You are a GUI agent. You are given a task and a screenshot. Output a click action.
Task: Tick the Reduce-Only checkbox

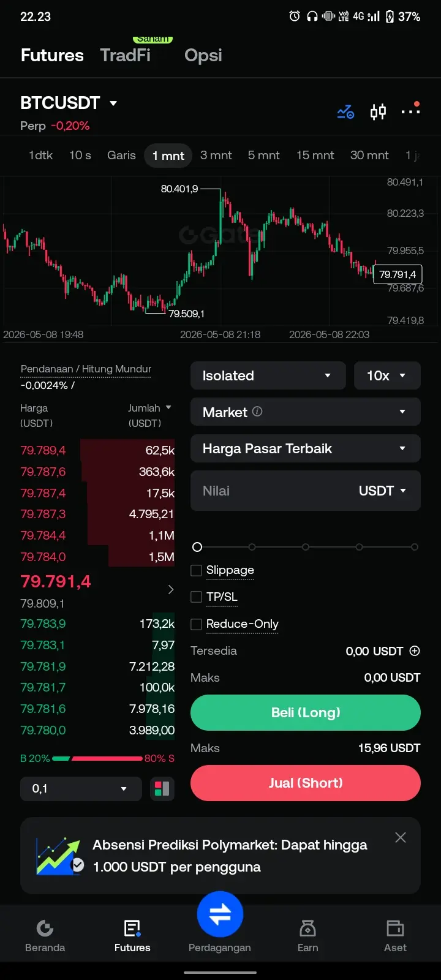[x=196, y=624]
